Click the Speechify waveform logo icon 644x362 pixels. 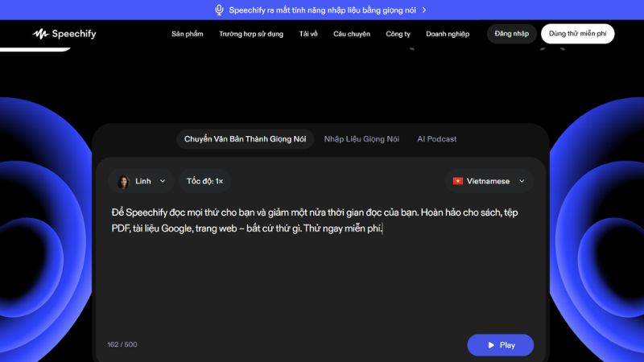coord(40,34)
